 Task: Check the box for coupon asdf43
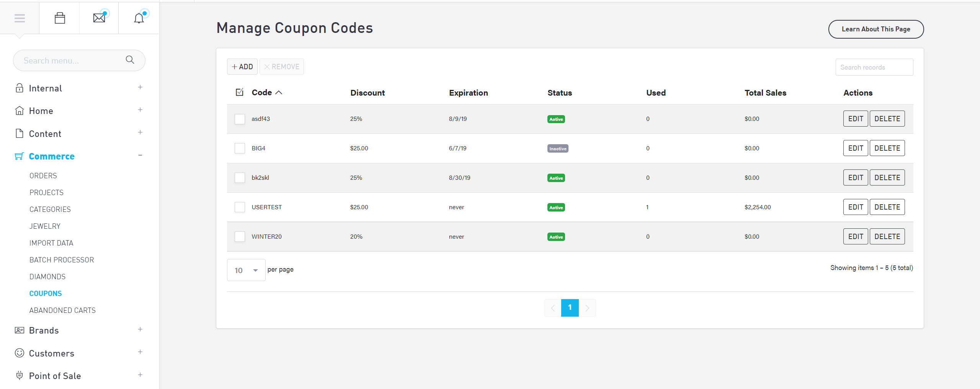[x=240, y=119]
